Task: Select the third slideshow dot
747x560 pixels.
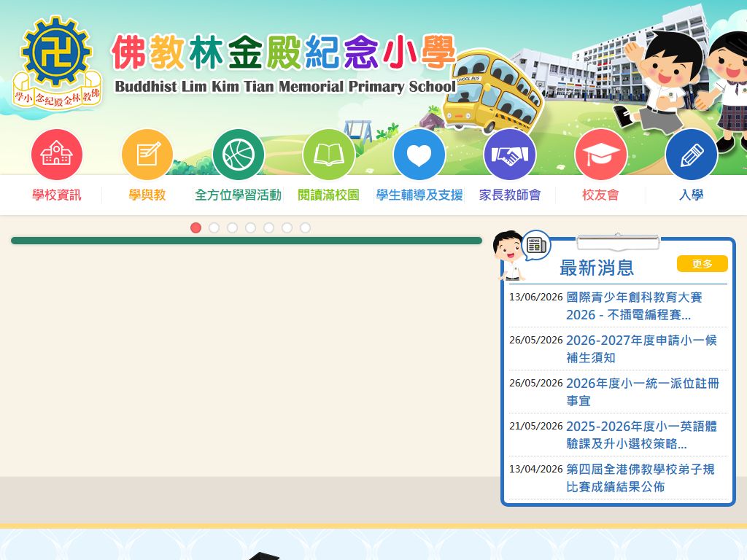Action: (x=232, y=227)
